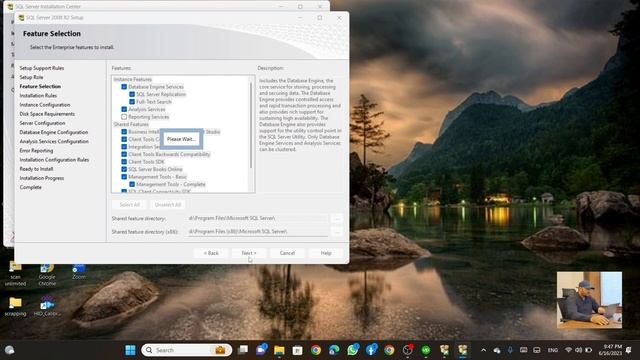The width and height of the screenshot is (640, 360).
Task: Browse for the Shared feature directory
Action: (x=337, y=218)
